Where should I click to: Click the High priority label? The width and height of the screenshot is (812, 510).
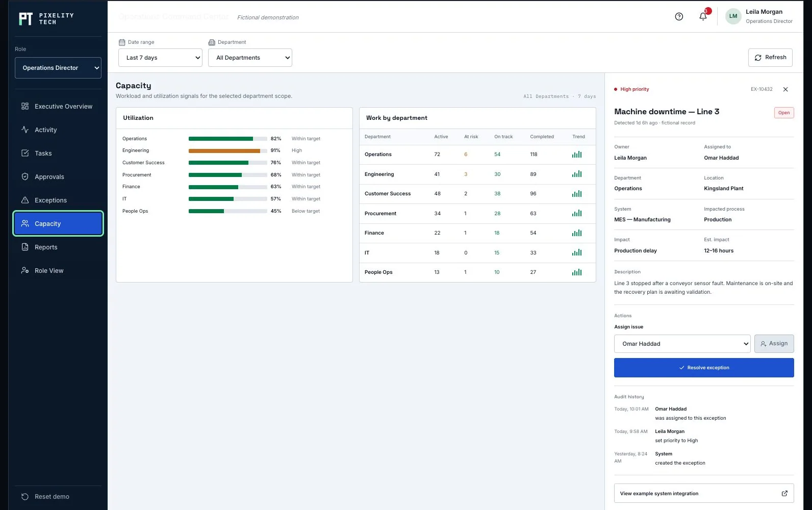click(635, 89)
